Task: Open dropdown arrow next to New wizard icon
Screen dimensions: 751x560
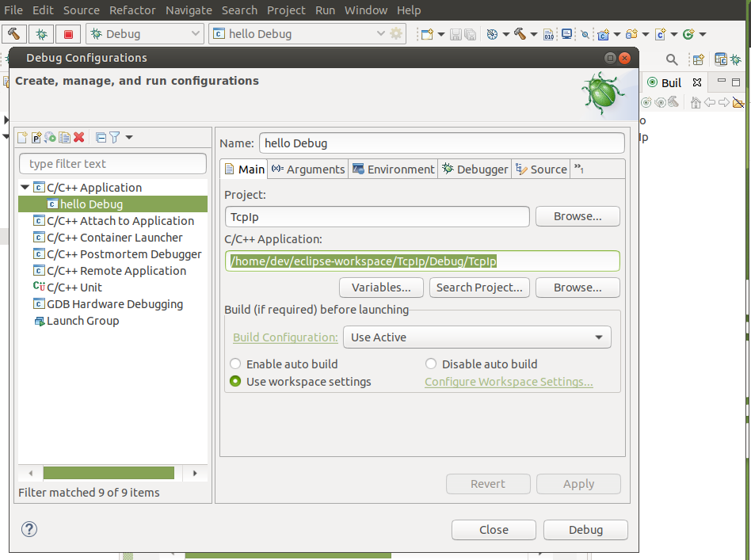Action: tap(441, 34)
